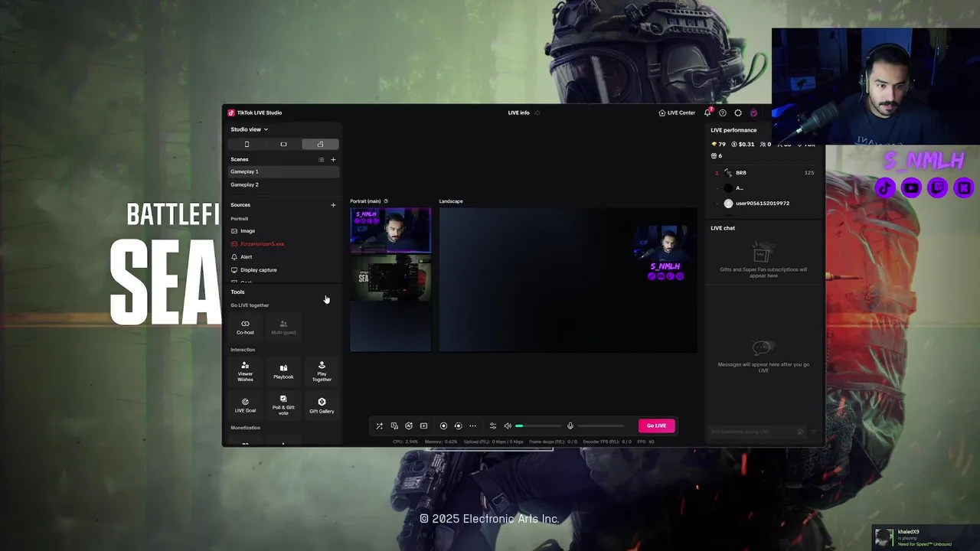Click the $0.31 earnings stat
Viewport: 980px width, 551px height.
[x=743, y=144]
